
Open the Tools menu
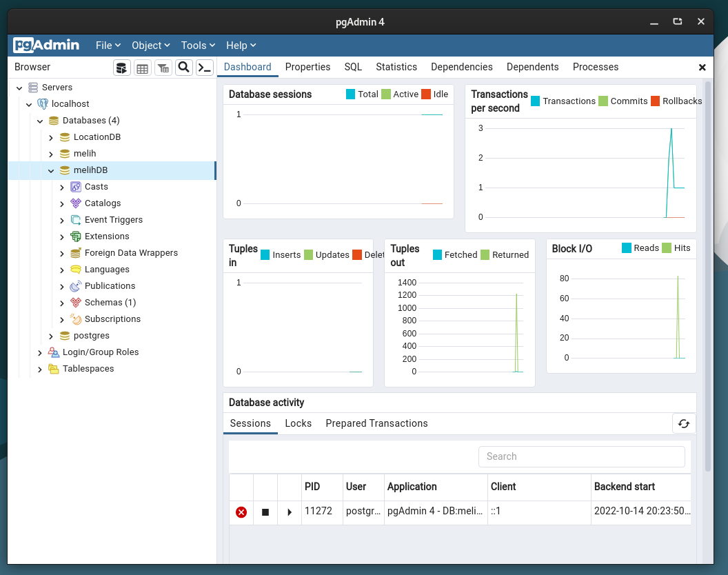pos(199,46)
